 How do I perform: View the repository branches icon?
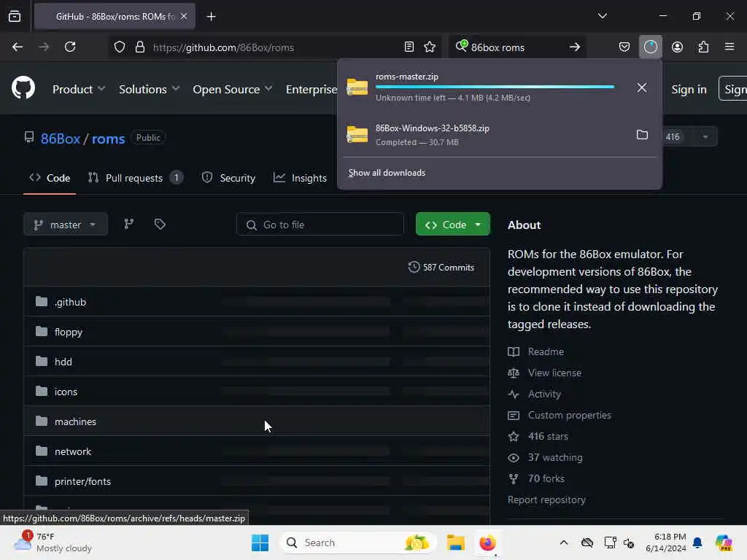point(128,225)
